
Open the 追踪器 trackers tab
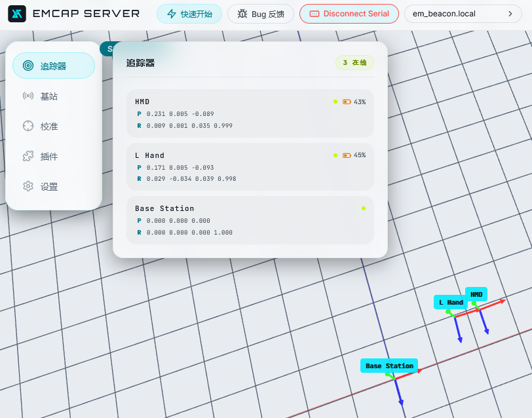tap(54, 66)
